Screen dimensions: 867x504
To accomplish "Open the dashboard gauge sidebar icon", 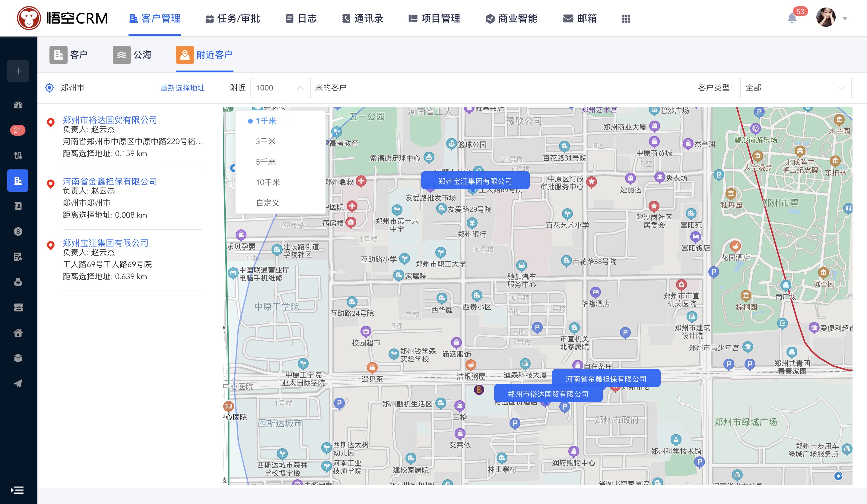I will click(x=18, y=105).
